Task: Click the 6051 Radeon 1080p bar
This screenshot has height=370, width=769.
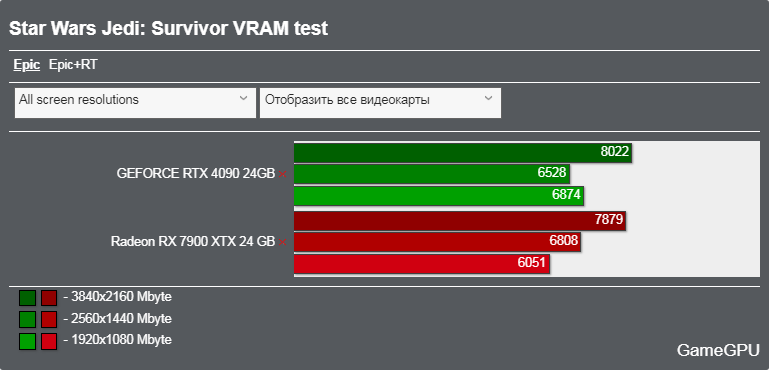Action: pos(421,264)
